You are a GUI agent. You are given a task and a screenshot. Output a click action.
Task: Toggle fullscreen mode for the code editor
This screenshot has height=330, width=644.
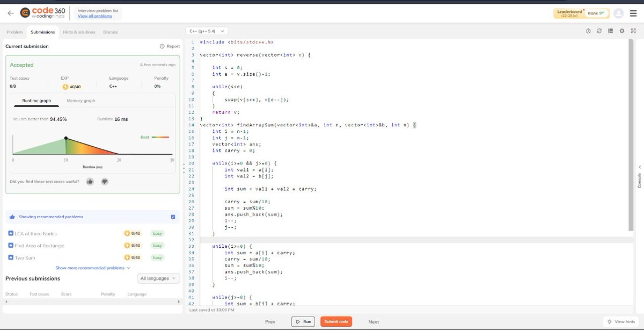633,31
